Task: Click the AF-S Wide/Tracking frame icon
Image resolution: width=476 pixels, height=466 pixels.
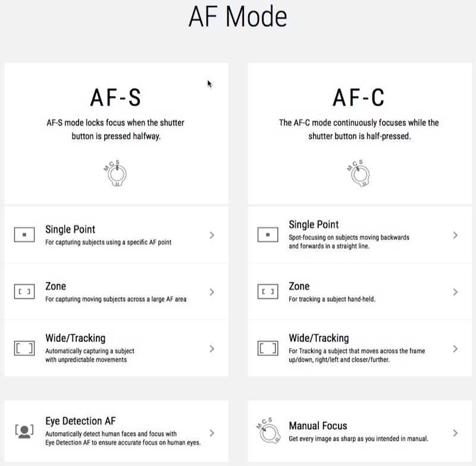Action: 24,348
